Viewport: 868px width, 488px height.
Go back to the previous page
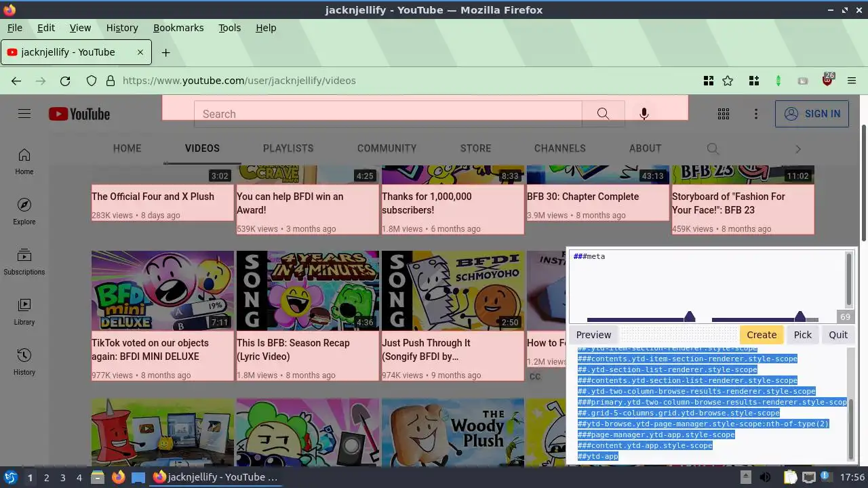tap(16, 81)
